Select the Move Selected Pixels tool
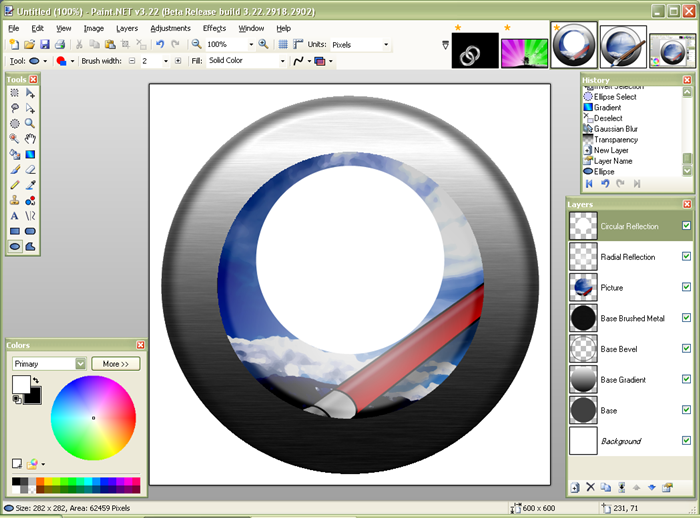700x518 pixels. click(30, 93)
